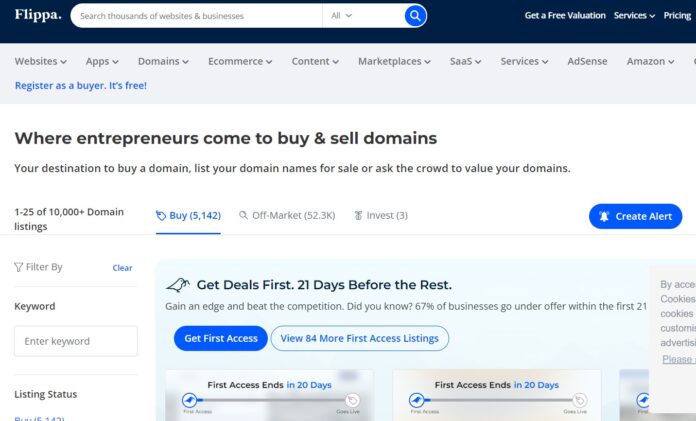The width and height of the screenshot is (696, 421).
Task: Click the Register as a buyer link
Action: coord(81,86)
